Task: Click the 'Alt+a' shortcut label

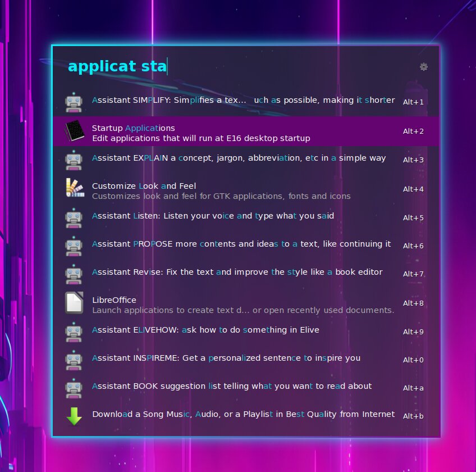Action: point(413,388)
